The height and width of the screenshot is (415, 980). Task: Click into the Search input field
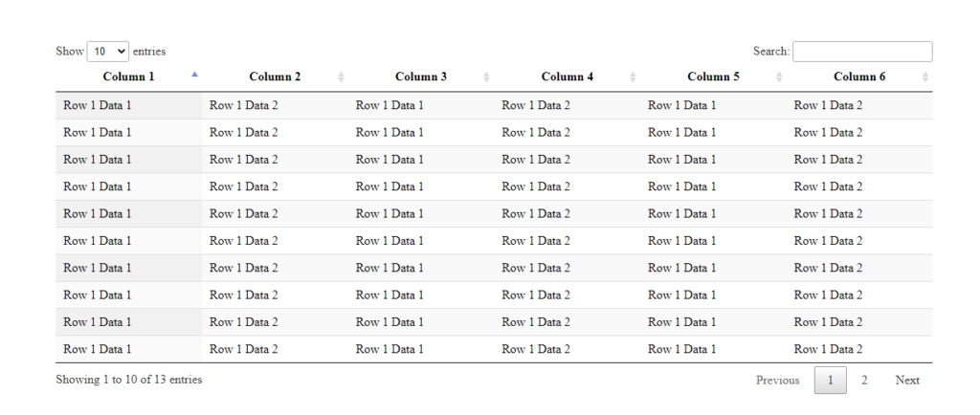[x=862, y=52]
